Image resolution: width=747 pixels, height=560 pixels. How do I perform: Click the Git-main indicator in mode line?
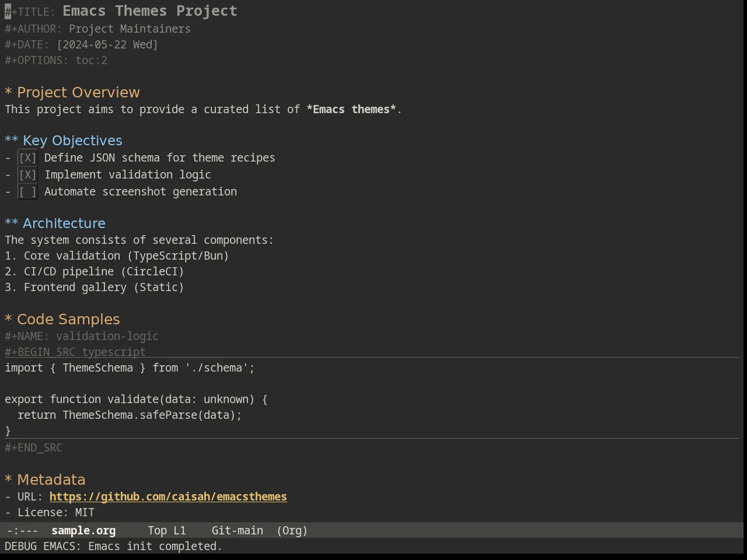237,531
